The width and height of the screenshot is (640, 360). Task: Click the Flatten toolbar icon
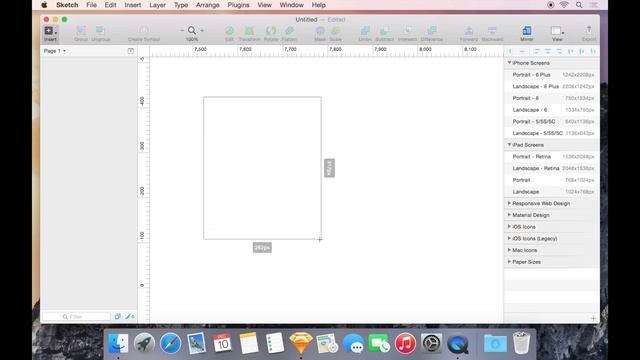point(289,31)
